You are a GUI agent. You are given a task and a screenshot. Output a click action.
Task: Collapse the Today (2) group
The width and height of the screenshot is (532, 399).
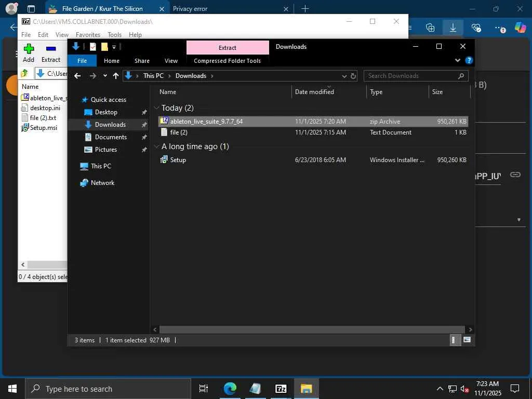coord(156,108)
